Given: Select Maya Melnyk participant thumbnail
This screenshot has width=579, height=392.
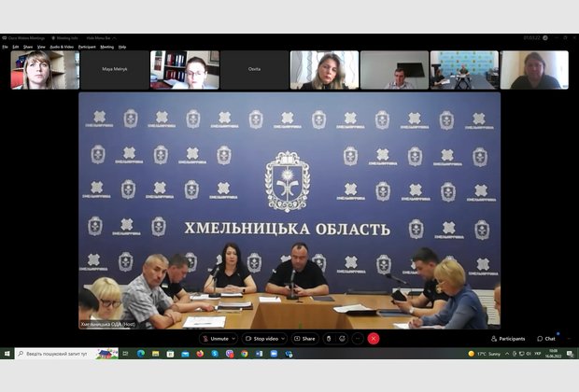Looking at the screenshot, I should (x=114, y=70).
